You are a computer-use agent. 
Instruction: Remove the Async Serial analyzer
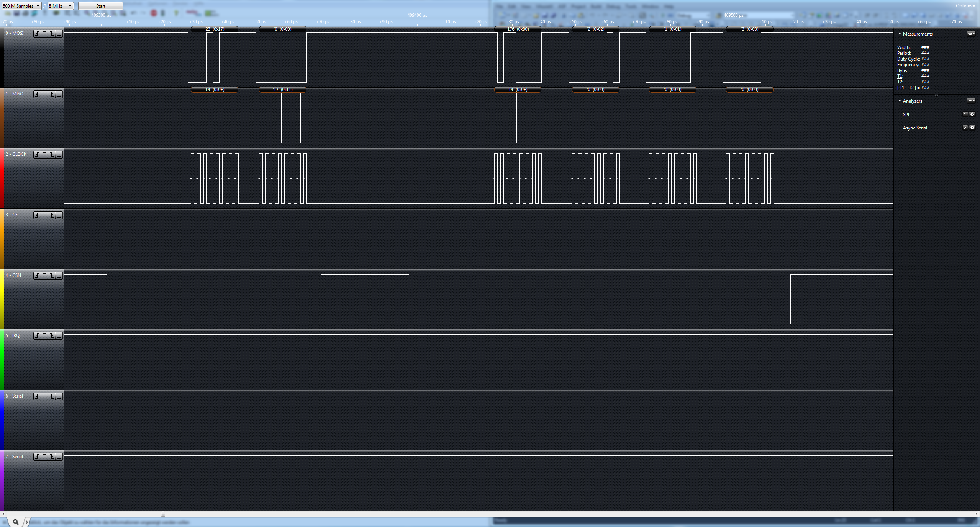pos(965,128)
